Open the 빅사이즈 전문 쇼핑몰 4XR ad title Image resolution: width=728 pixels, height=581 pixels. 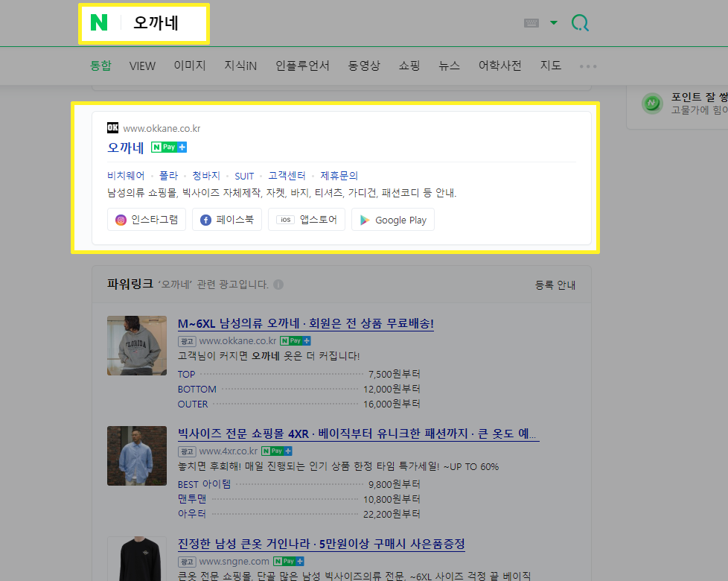(359, 434)
